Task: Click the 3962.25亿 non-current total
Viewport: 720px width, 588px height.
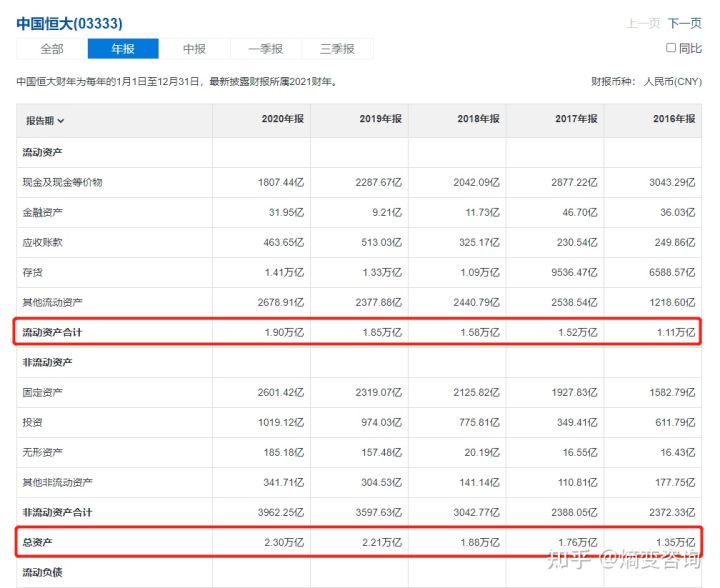Action: (281, 512)
